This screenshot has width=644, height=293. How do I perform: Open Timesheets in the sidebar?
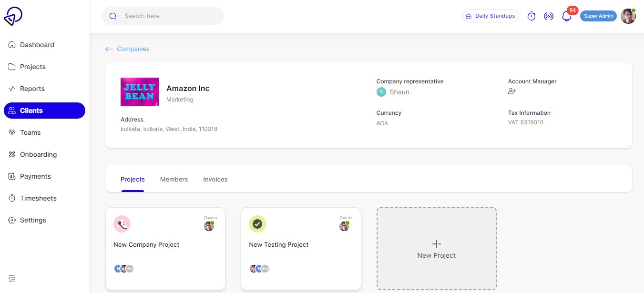point(38,198)
